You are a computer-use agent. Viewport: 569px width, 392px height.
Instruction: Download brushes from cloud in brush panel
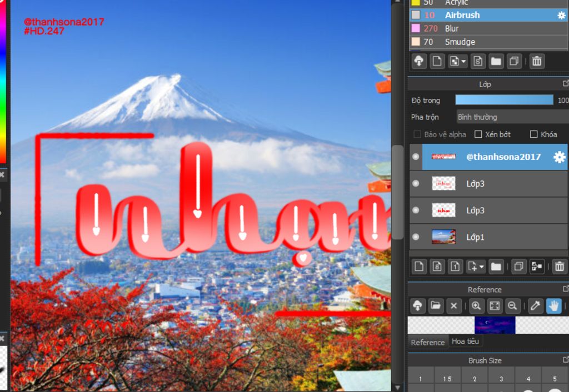click(419, 61)
